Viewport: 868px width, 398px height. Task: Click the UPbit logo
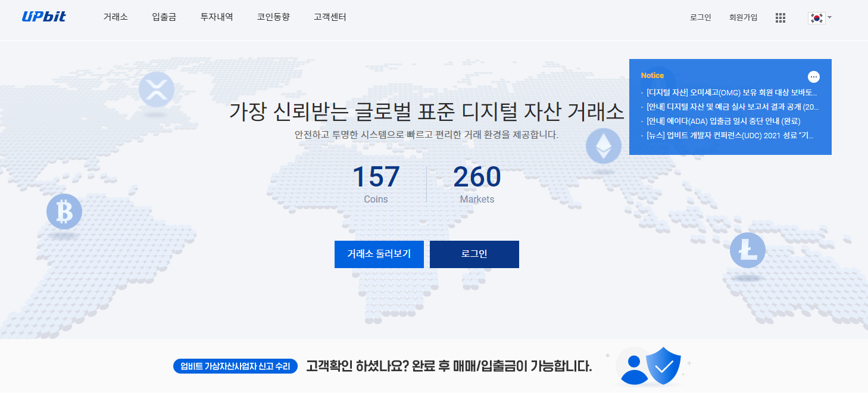pos(43,17)
